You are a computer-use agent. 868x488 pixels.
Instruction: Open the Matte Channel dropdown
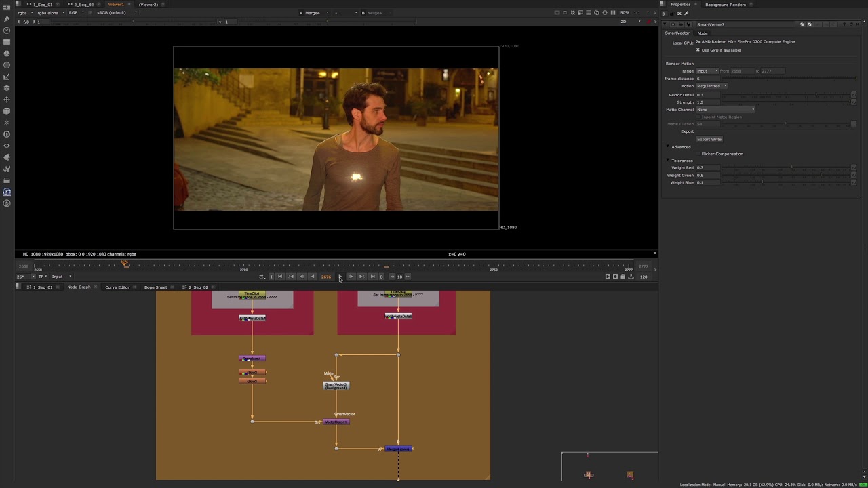pos(725,110)
